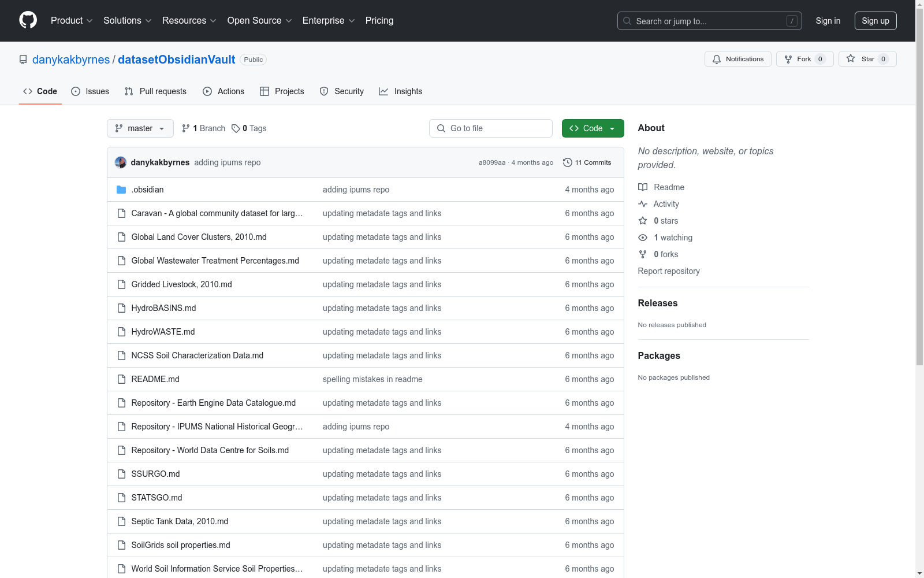Open the Insights tab
This screenshot has width=924, height=578.
401,91
